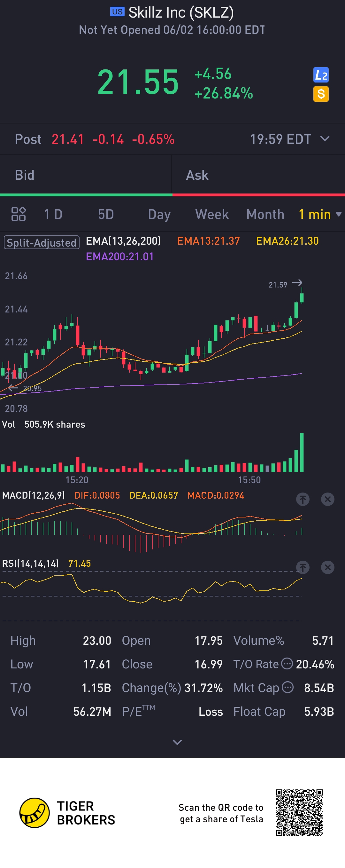Tap the 15:20 time axis label

[77, 480]
